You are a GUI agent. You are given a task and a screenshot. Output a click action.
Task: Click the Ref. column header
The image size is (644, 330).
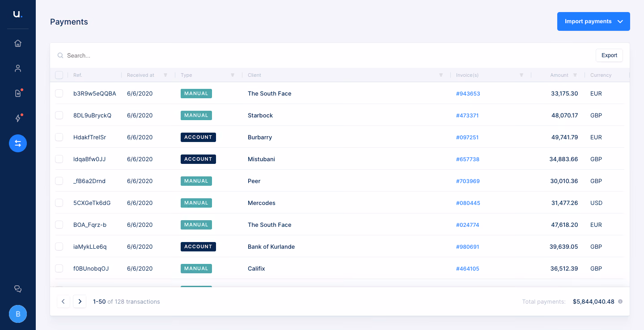pos(78,75)
